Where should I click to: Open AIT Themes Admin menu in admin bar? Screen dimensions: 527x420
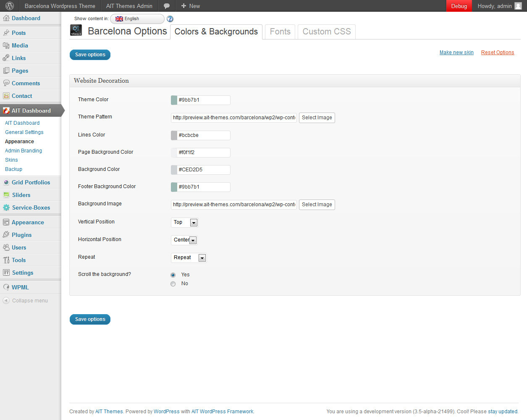(129, 6)
